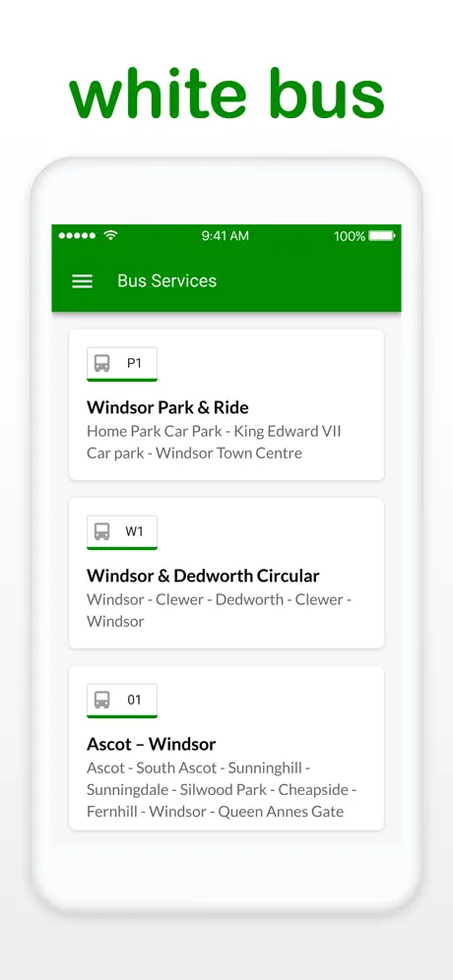Tap the Wi-Fi status icon
453x980 pixels.
tap(110, 235)
